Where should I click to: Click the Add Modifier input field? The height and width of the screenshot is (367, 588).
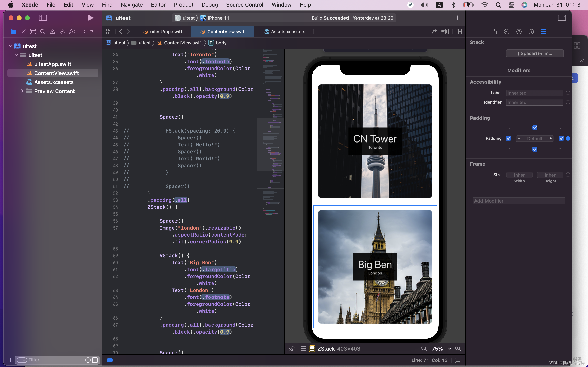pos(519,201)
